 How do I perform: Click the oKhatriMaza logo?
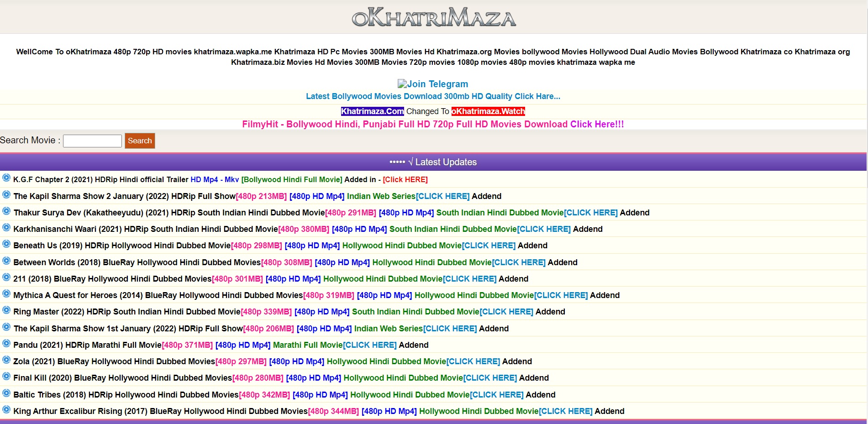pos(434,17)
